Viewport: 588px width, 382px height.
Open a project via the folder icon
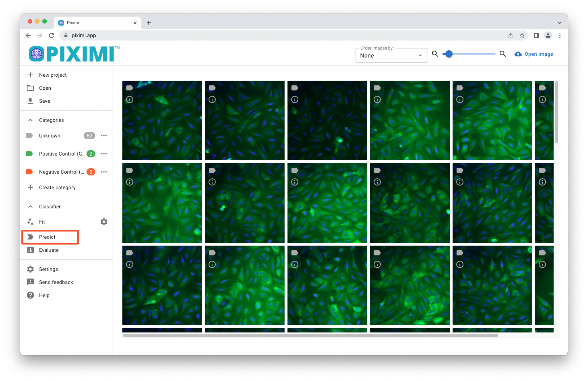[x=30, y=88]
